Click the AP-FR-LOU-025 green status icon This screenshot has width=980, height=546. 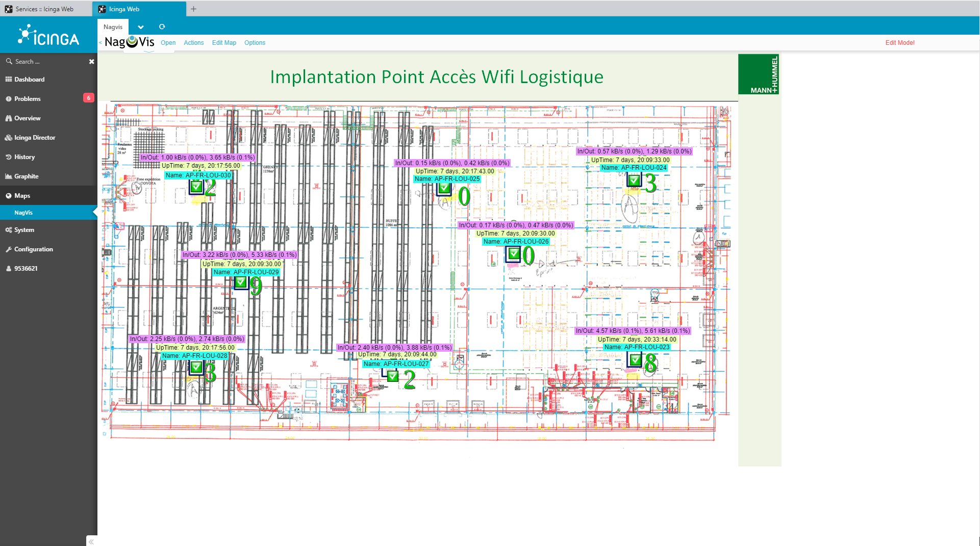point(444,188)
